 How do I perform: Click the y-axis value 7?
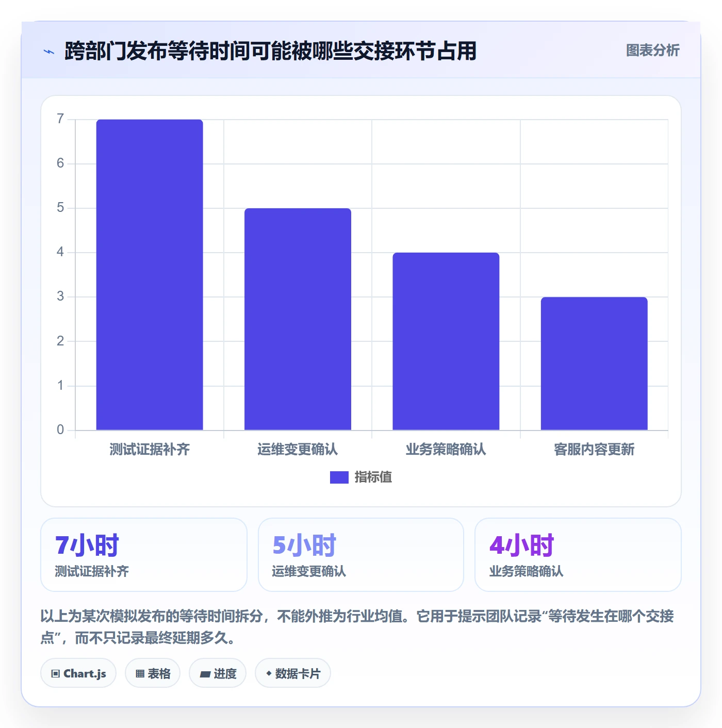pyautogui.click(x=60, y=119)
